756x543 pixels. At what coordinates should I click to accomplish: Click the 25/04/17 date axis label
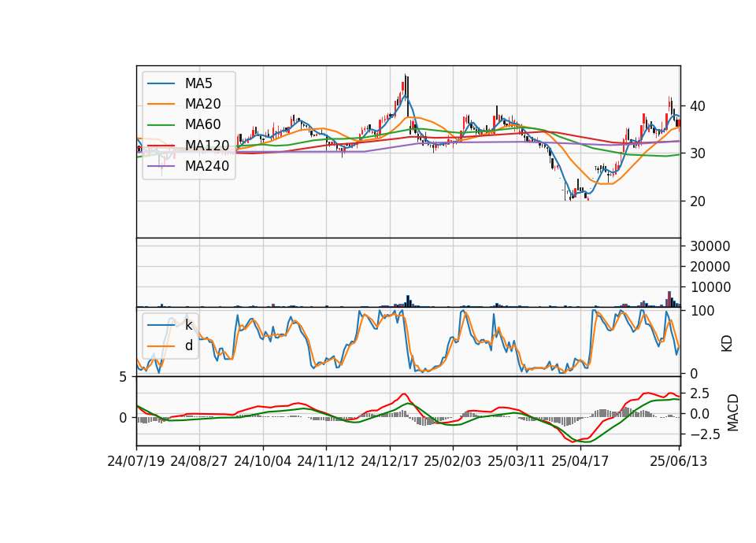(580, 461)
